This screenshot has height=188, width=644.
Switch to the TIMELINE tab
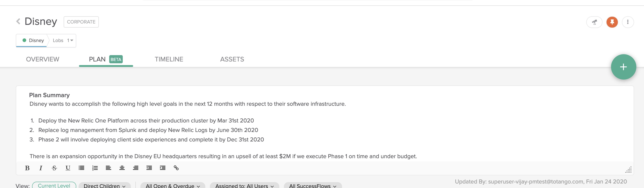169,59
